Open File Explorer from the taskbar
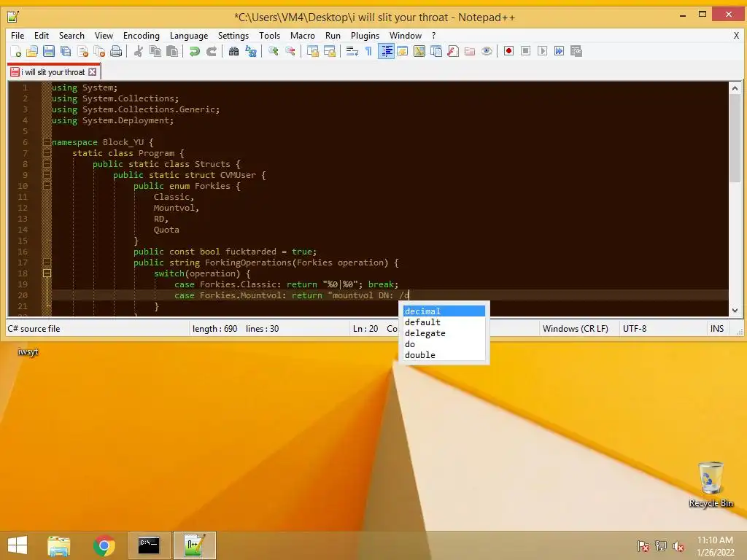The height and width of the screenshot is (560, 747). 59,545
